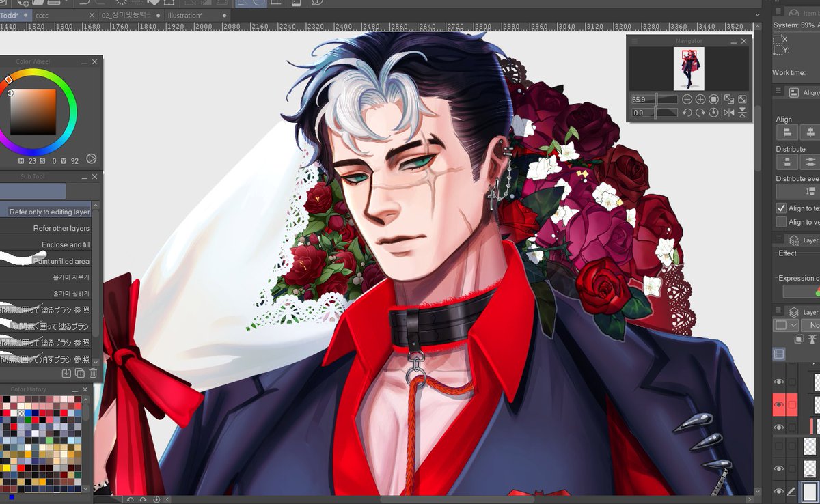This screenshot has height=504, width=820.
Task: Close the cccc document tab
Action: 92,15
